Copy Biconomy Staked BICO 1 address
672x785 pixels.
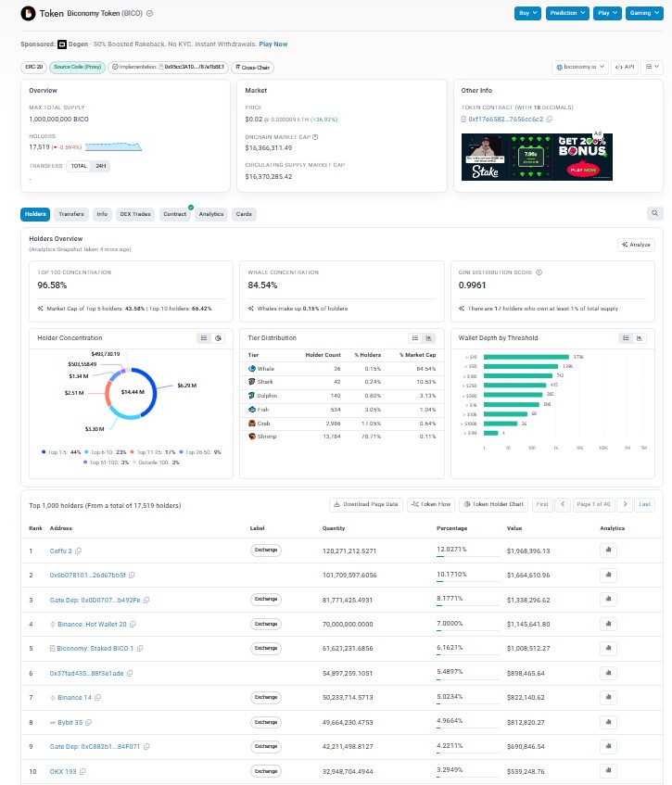coord(140,649)
